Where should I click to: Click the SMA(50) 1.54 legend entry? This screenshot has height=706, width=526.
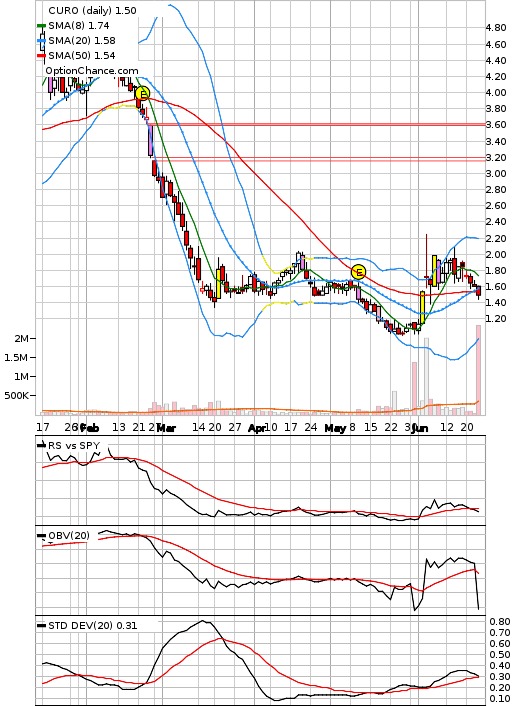pos(82,55)
